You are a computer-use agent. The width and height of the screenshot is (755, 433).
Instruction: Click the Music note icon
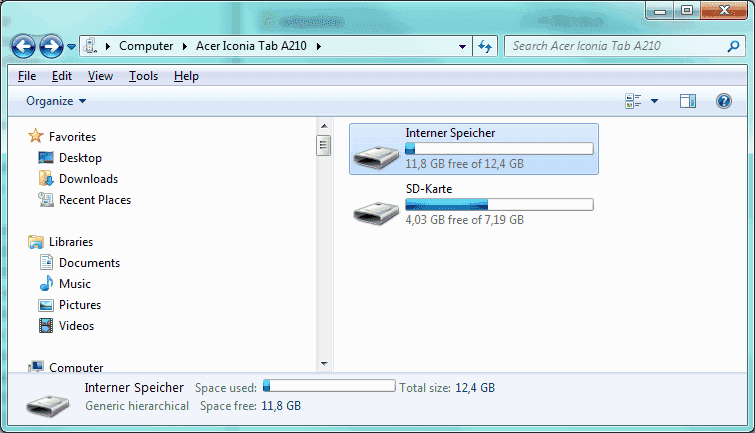[x=46, y=283]
